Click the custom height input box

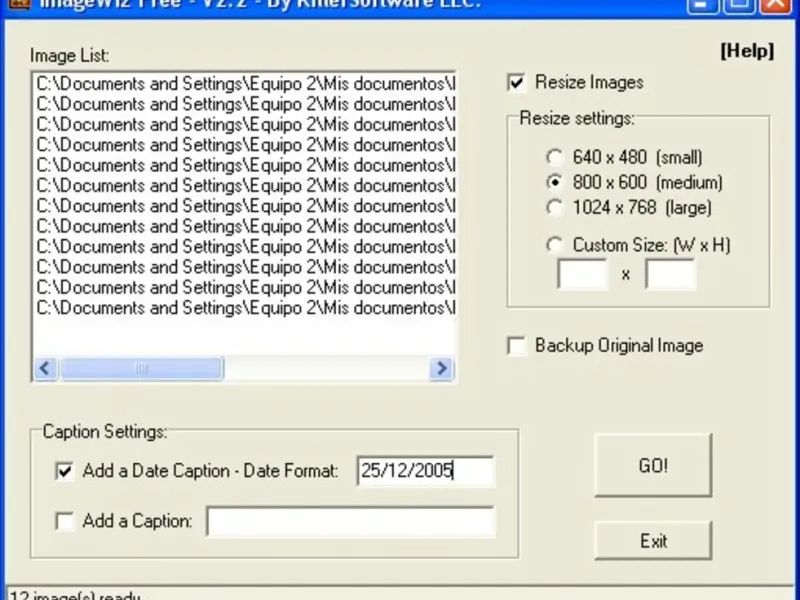coord(670,274)
